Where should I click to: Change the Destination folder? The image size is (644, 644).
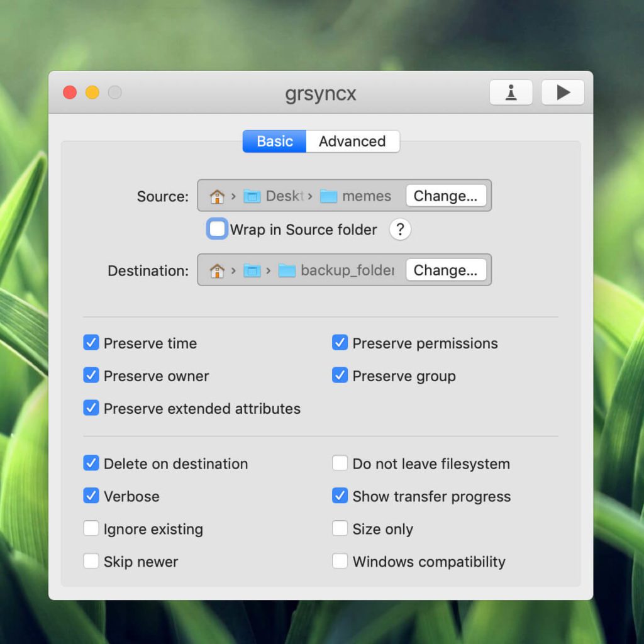[447, 270]
